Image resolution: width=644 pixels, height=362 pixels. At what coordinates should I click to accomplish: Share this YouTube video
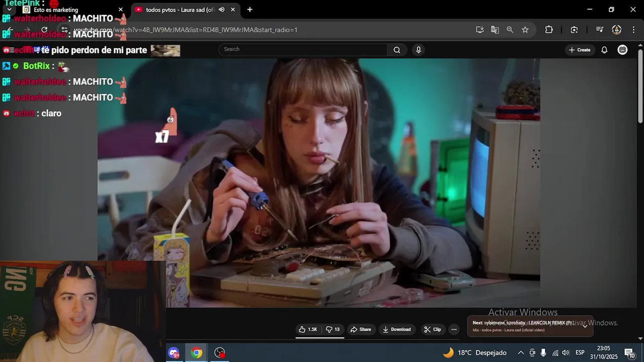[x=361, y=329]
